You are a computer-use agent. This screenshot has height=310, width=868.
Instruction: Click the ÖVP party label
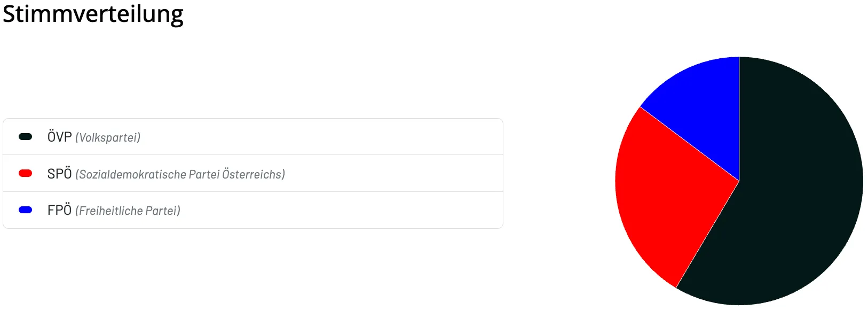59,137
